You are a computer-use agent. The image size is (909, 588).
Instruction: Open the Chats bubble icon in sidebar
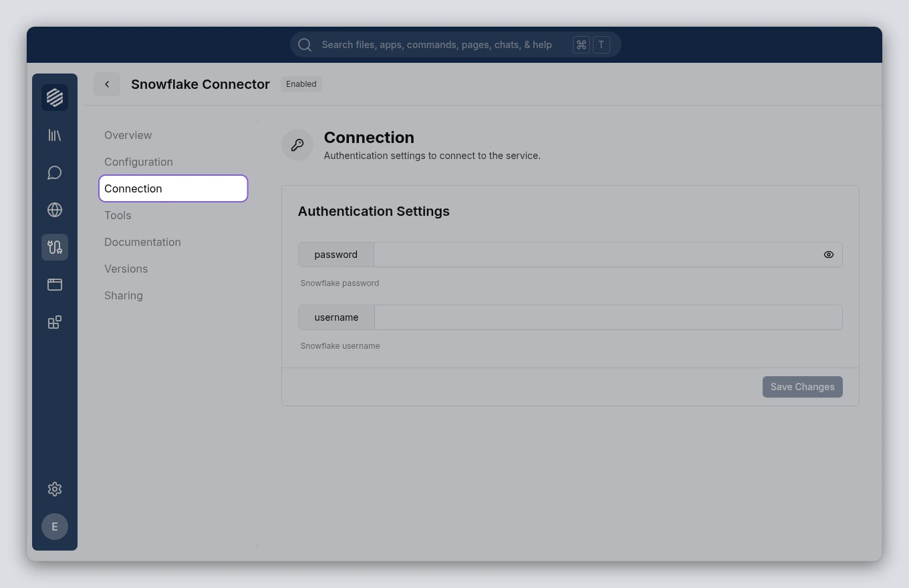[x=55, y=172]
